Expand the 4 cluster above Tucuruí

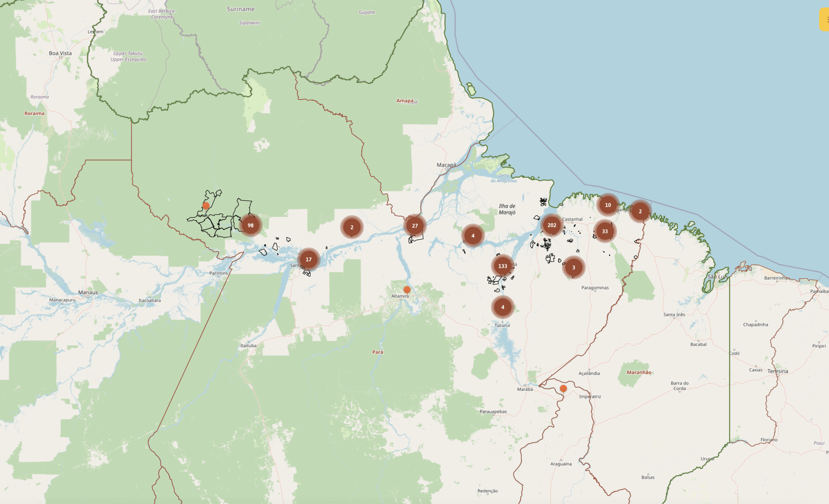point(502,307)
